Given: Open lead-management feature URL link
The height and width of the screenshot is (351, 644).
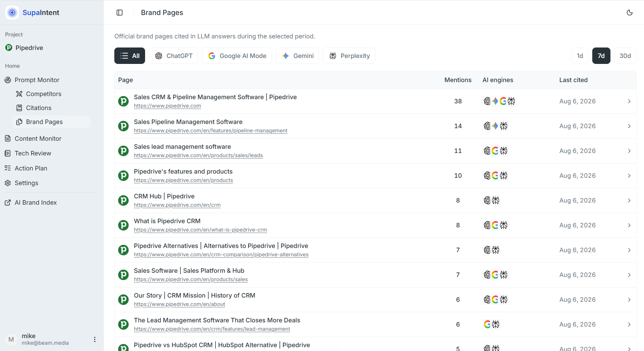Looking at the screenshot, I should point(212,329).
